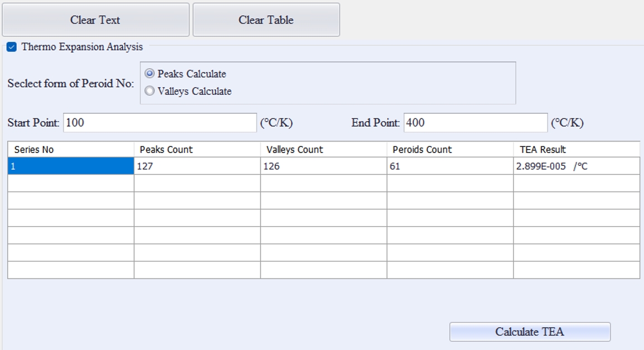This screenshot has height=350, width=644.
Task: Select the TEA Result value 2.899E-005
Action: tap(576, 166)
